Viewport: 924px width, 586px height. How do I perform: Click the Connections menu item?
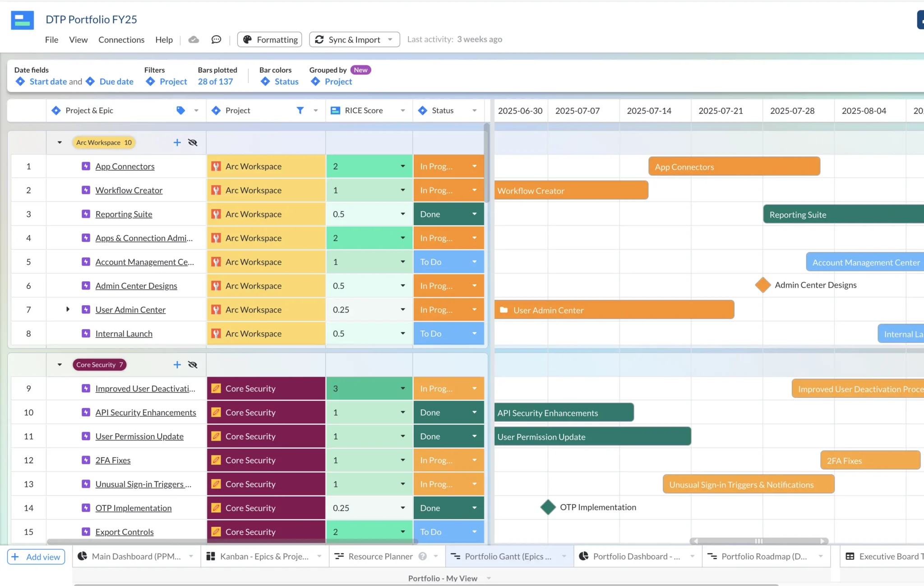[121, 39]
